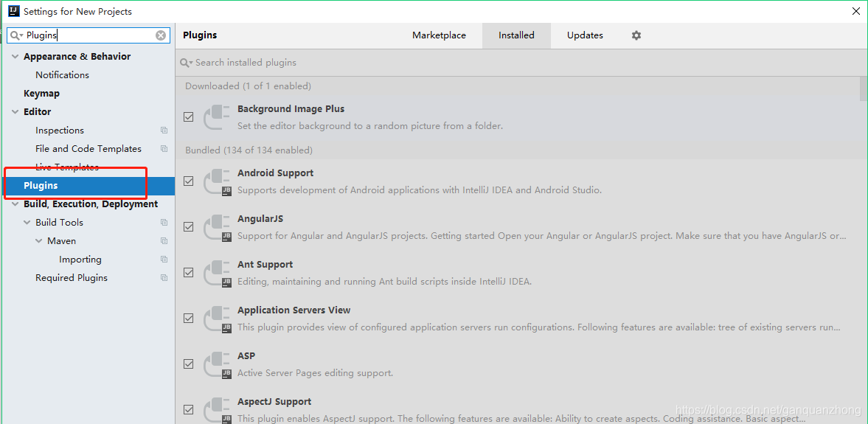Select Application Servers View title
The image size is (868, 424).
pyautogui.click(x=294, y=310)
